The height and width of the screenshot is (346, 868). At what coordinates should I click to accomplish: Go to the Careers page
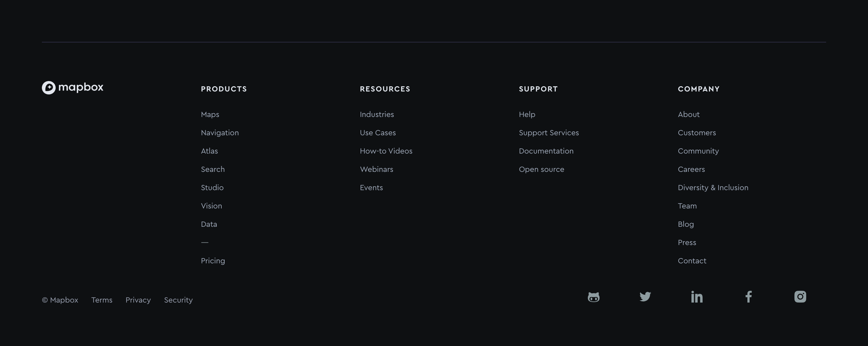691,170
